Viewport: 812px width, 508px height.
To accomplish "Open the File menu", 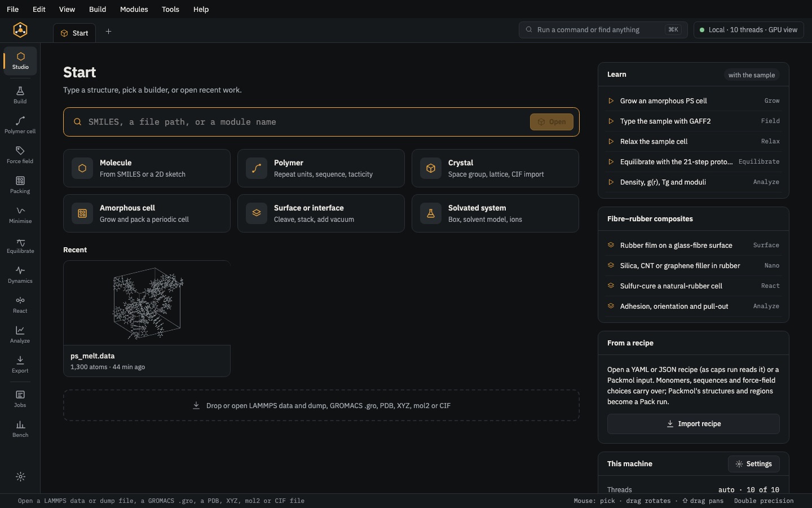I will pyautogui.click(x=12, y=9).
